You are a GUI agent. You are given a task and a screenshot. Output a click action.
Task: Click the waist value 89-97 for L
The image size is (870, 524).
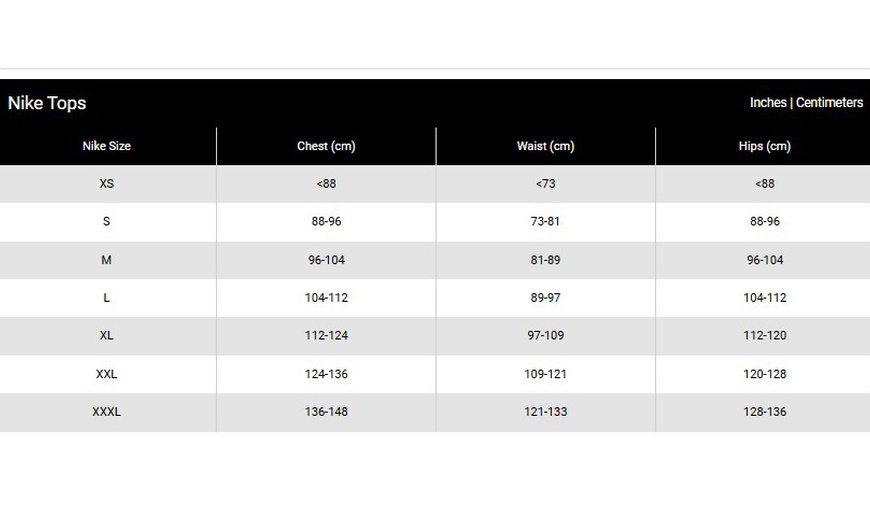tap(545, 298)
